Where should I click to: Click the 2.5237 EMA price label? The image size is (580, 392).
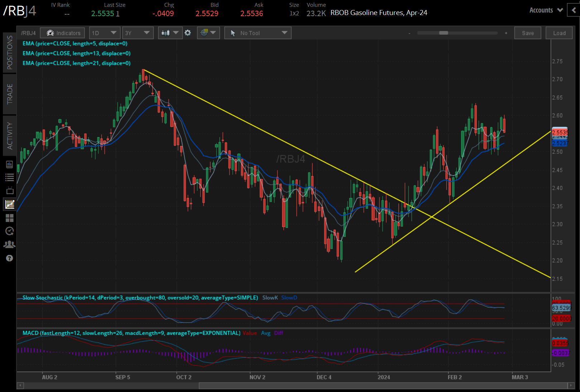(560, 143)
